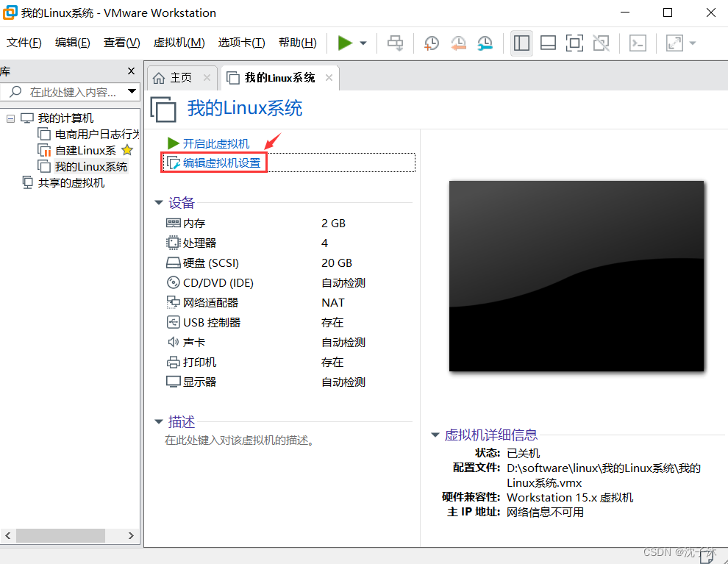Open the 查看(V) menu

tap(121, 43)
